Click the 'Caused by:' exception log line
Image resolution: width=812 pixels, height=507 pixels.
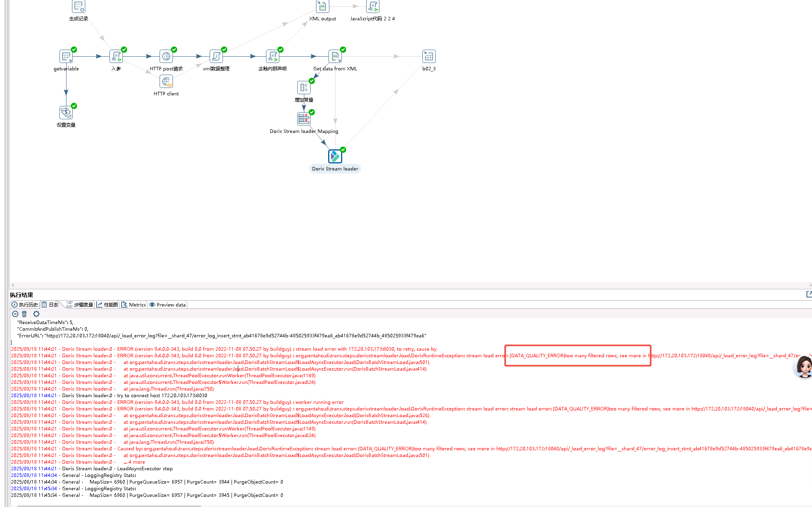tap(411, 449)
